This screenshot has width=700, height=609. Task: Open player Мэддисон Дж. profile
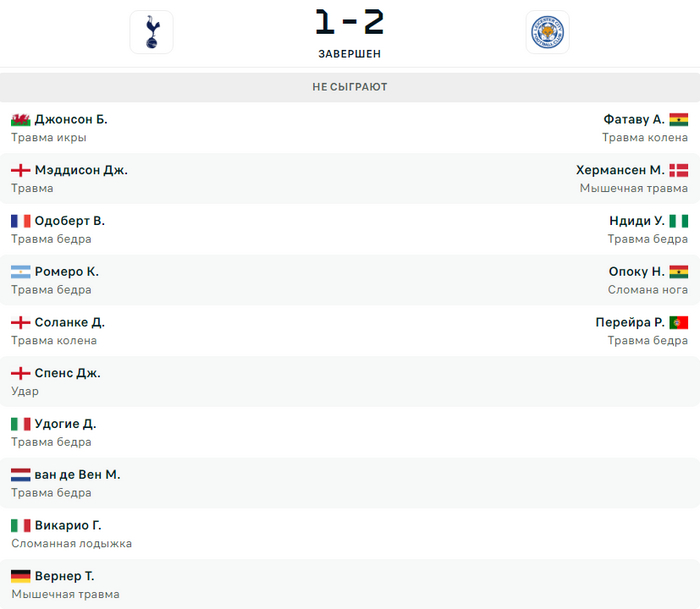tap(81, 170)
